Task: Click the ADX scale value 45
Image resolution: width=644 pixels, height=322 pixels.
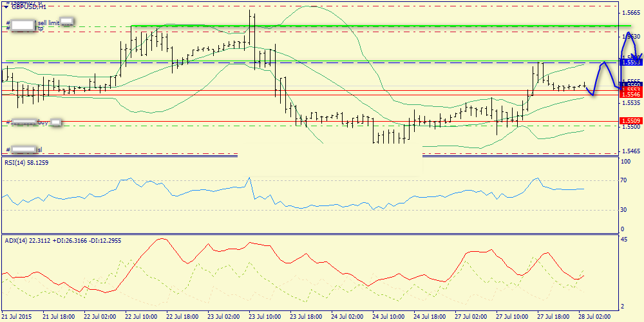Action: pyautogui.click(x=625, y=240)
